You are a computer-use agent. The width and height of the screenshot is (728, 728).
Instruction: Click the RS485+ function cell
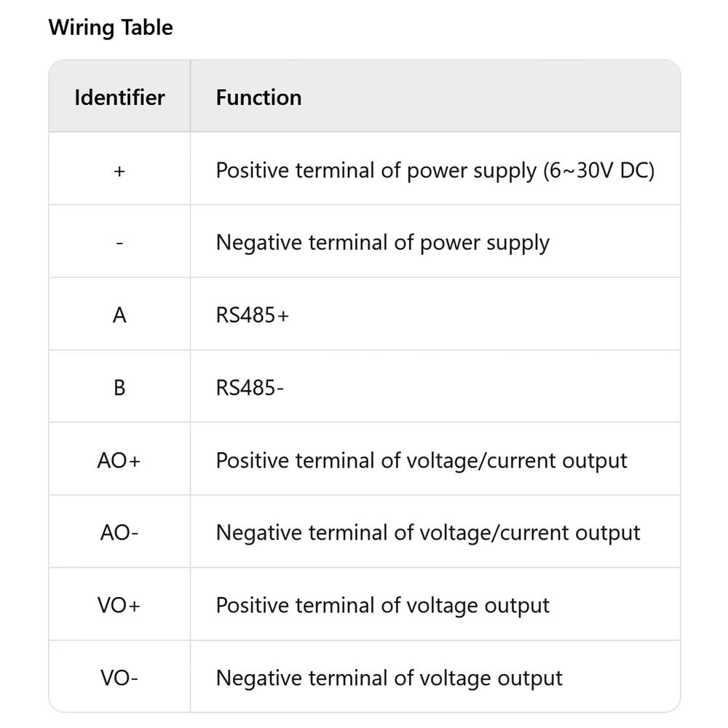click(253, 315)
